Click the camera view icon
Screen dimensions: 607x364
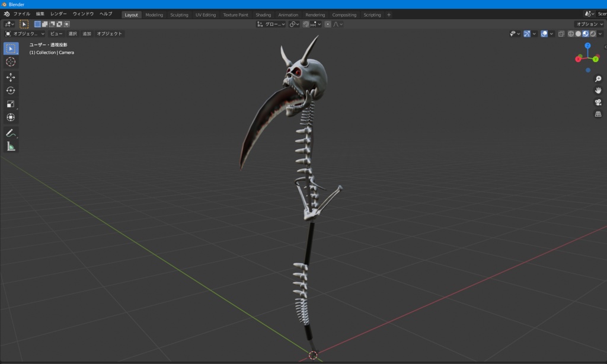(x=598, y=102)
